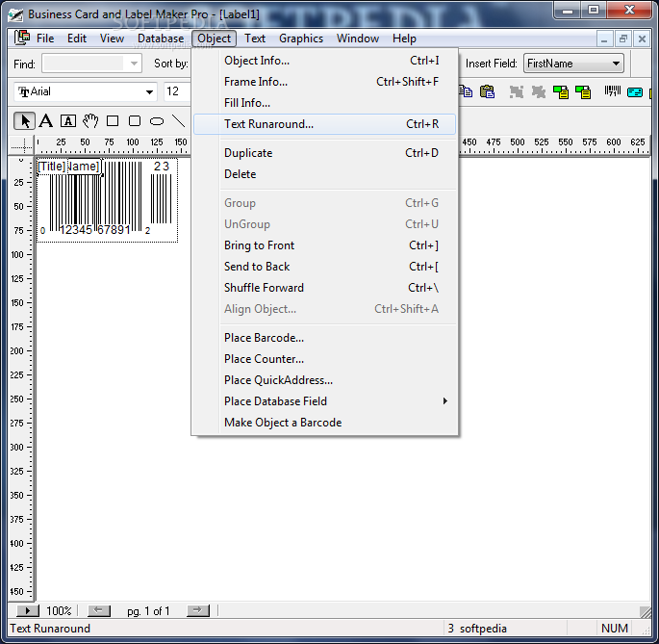Select the arrow pointer tool
Image resolution: width=659 pixels, height=644 pixels.
coord(24,121)
